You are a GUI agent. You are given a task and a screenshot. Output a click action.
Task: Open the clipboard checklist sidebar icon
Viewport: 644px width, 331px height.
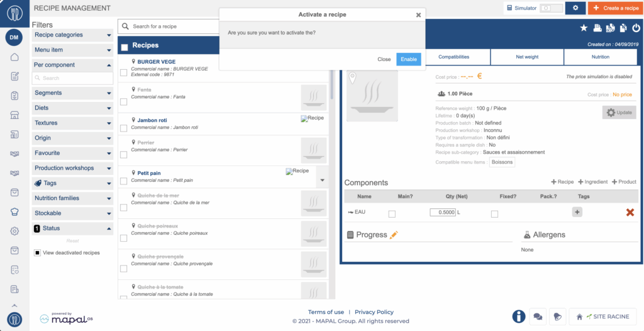[x=14, y=96]
